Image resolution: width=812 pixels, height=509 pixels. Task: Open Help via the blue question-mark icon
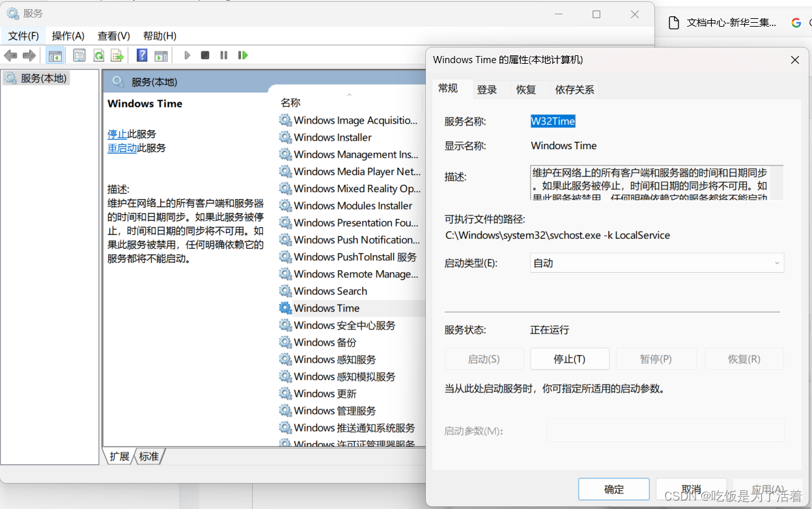click(x=142, y=55)
